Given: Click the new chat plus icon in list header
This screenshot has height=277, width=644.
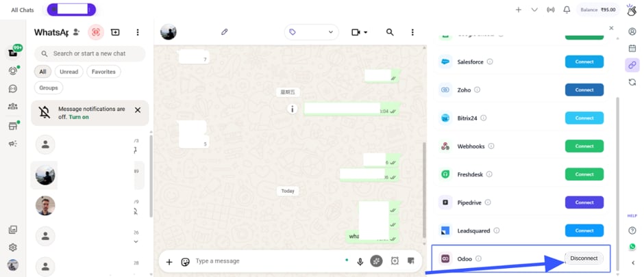Looking at the screenshot, I should point(115,32).
